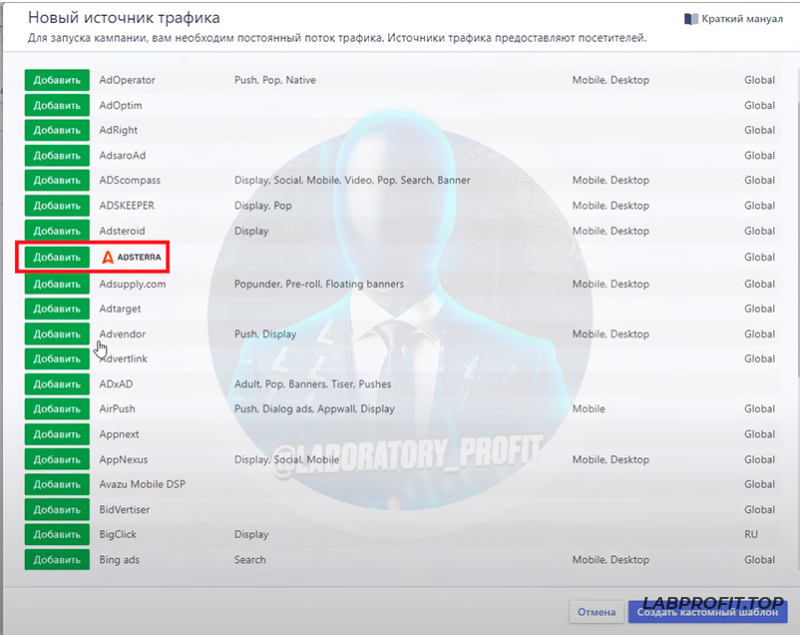
Task: Add the AdOptim traffic source
Action: click(57, 105)
